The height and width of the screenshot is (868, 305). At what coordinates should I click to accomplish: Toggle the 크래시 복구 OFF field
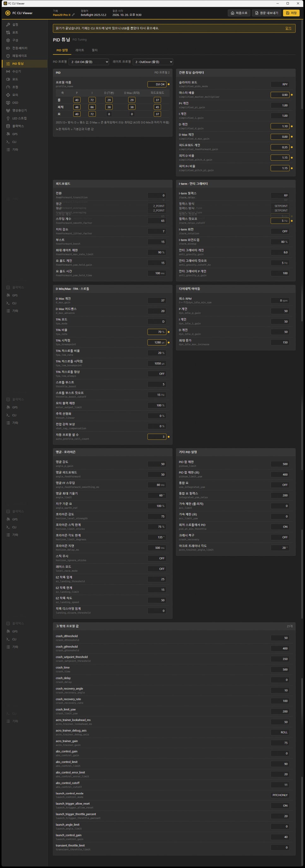click(280, 537)
